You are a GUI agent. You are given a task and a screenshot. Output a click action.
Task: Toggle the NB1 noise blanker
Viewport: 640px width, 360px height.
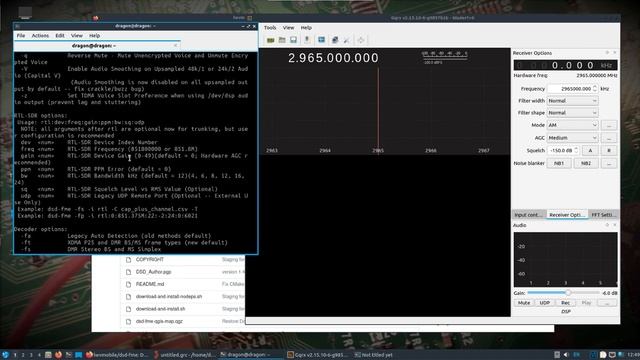tap(559, 163)
